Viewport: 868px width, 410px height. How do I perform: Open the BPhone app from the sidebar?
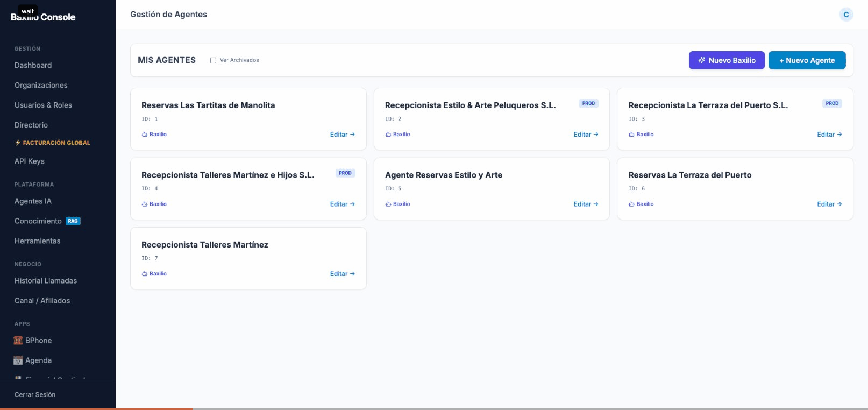(x=33, y=341)
